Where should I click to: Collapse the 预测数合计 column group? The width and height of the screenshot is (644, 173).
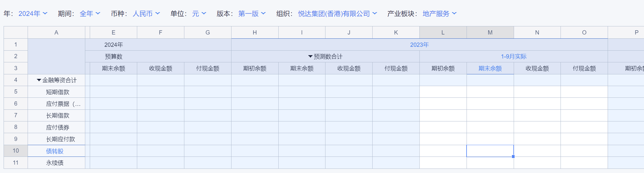310,56
